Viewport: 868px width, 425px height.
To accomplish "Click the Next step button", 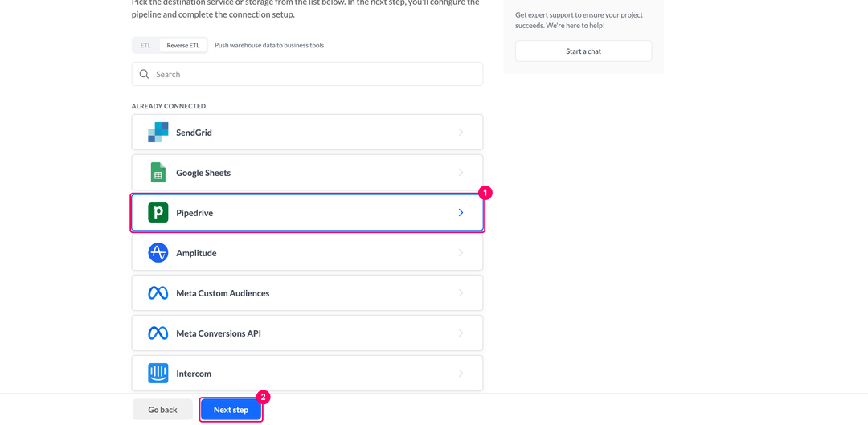I will 231,410.
